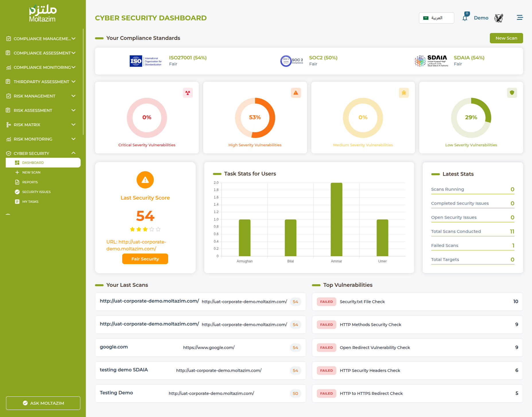Click the Ammar bar in chart
Screen dimensions: 532x417
(x=336, y=219)
